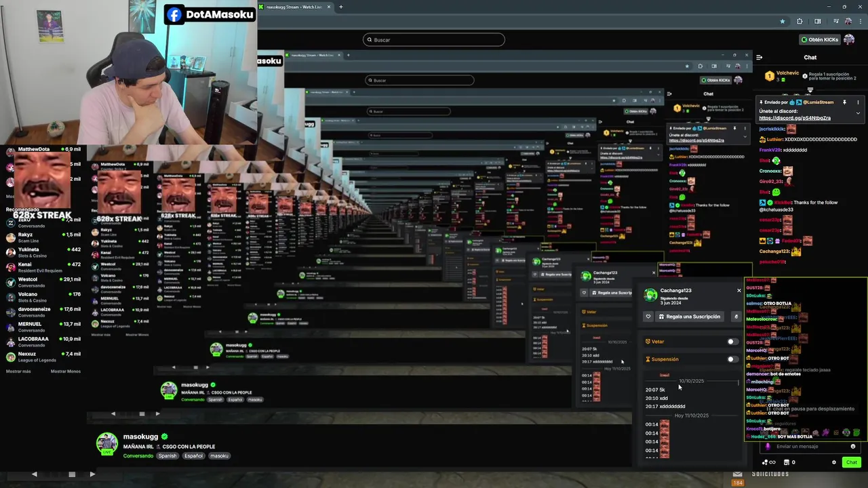This screenshot has height=488, width=868.
Task: Open the chat settings gear
Action: [x=834, y=462]
